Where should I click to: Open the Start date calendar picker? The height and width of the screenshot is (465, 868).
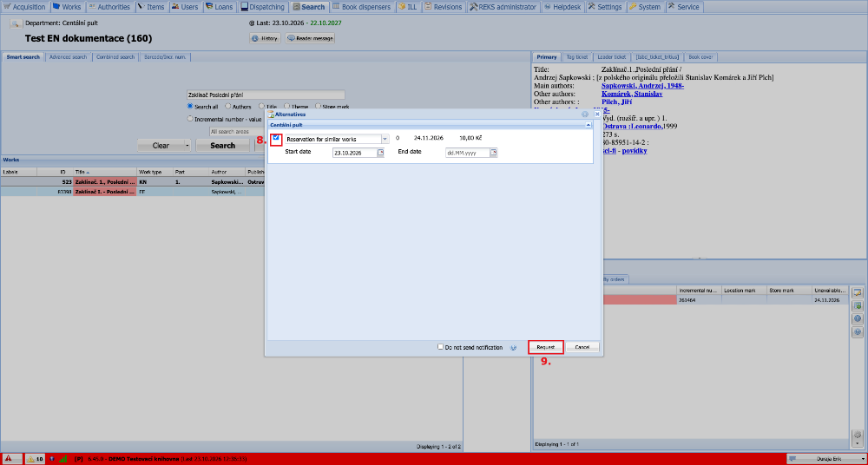[380, 153]
